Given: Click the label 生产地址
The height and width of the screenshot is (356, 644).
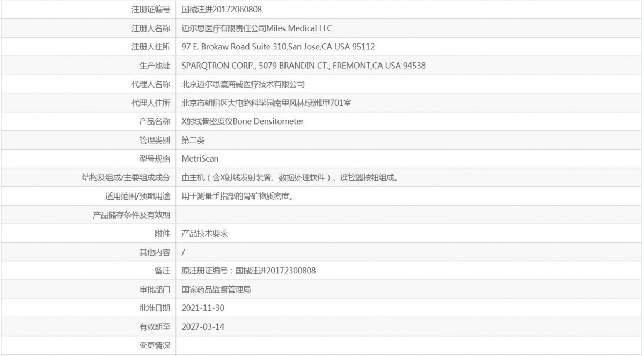Looking at the screenshot, I should click(x=155, y=66).
